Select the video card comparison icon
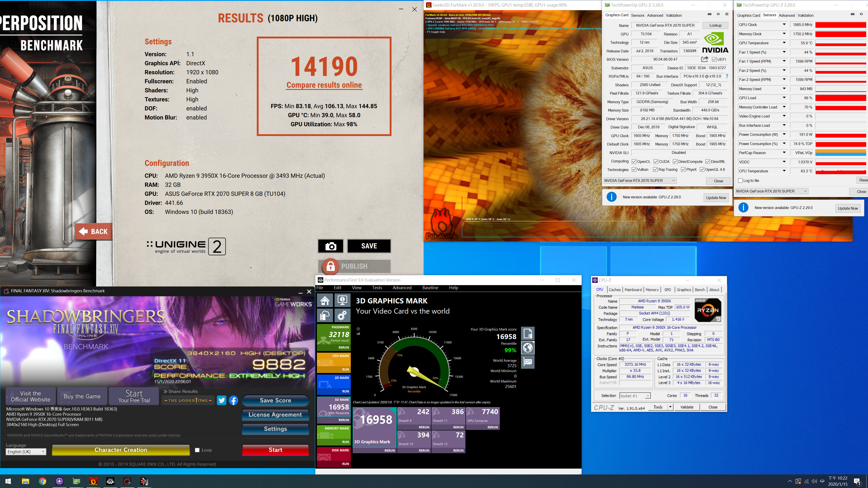 (x=528, y=362)
